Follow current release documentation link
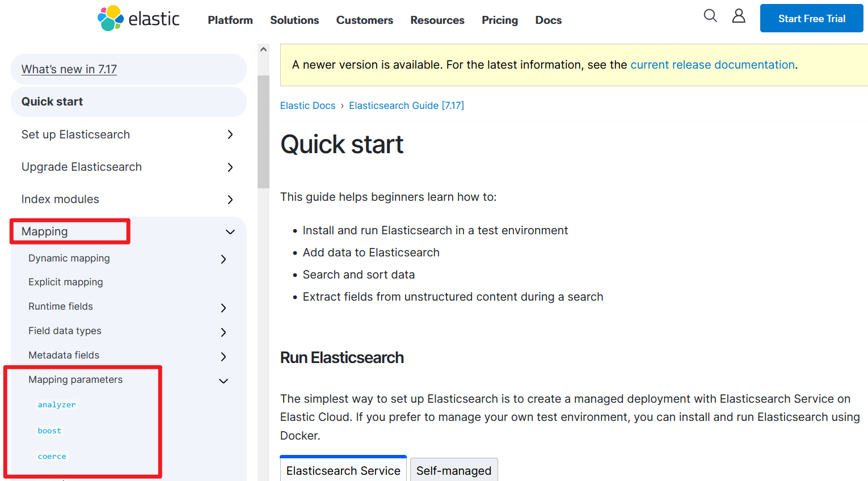Screen dimensions: 868x481 click(713, 65)
